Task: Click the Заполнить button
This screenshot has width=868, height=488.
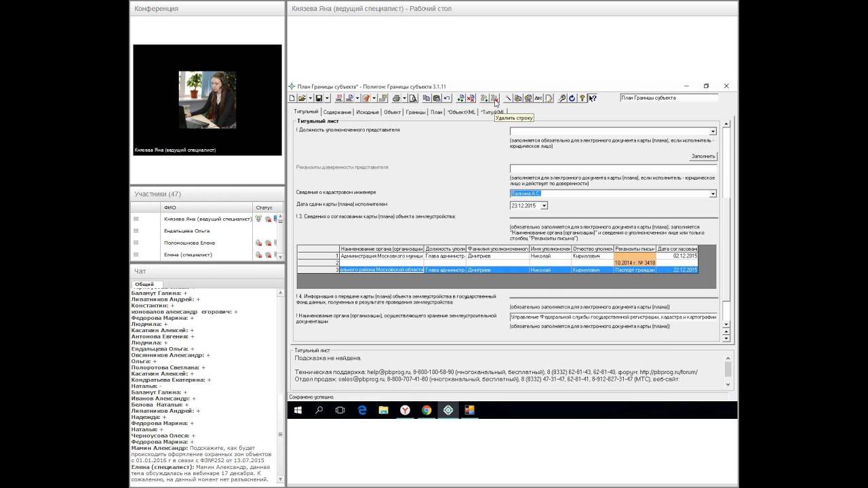Action: coord(703,156)
